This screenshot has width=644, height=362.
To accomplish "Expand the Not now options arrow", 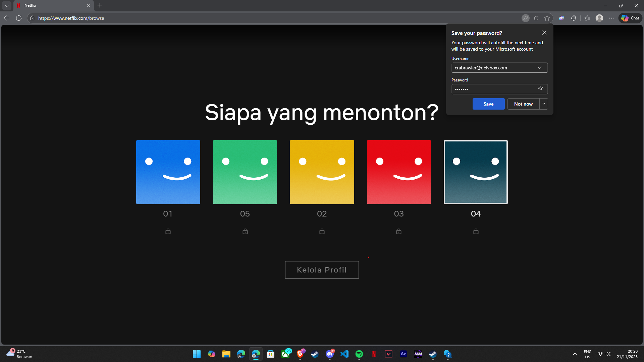I will (544, 104).
